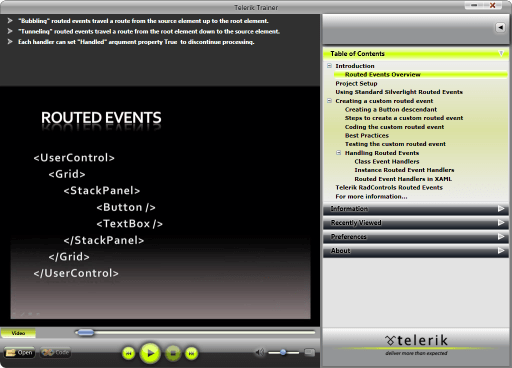Viewport: 512px width, 368px height.
Task: Collapse the Introduction tree node
Action: (329, 66)
